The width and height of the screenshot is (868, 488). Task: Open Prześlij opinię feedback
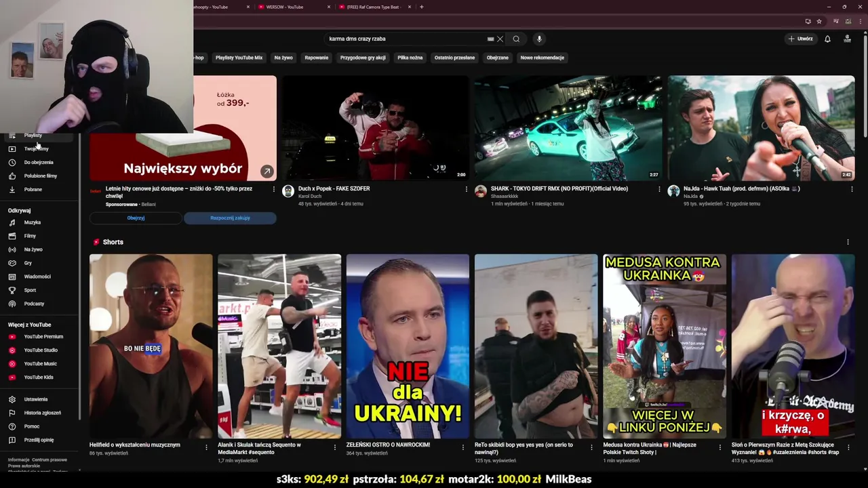click(39, 440)
